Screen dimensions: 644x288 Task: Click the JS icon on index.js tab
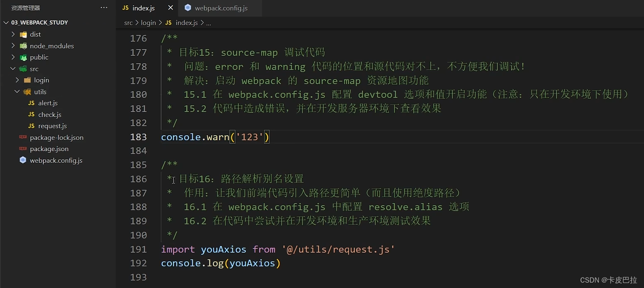coord(125,8)
